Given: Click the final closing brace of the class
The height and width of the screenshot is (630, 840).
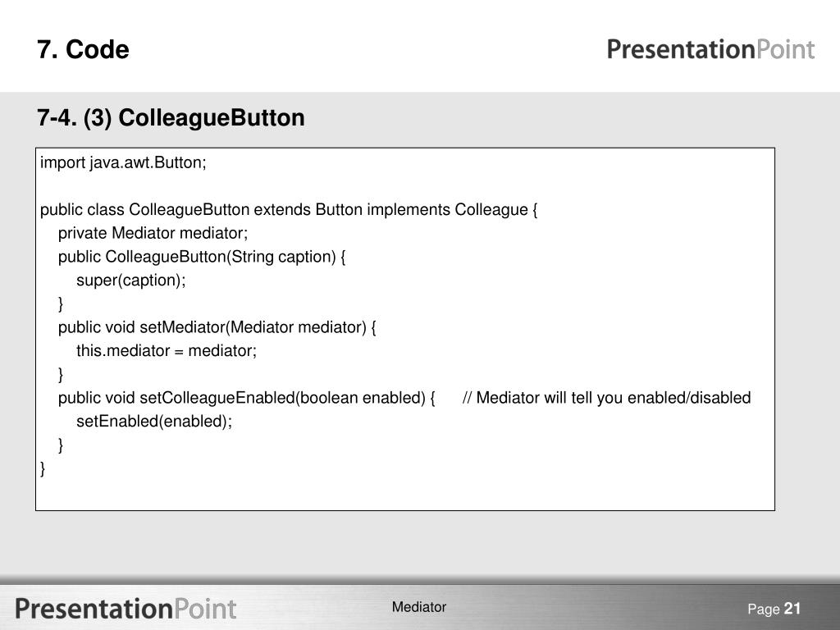Looking at the screenshot, I should (x=43, y=468).
